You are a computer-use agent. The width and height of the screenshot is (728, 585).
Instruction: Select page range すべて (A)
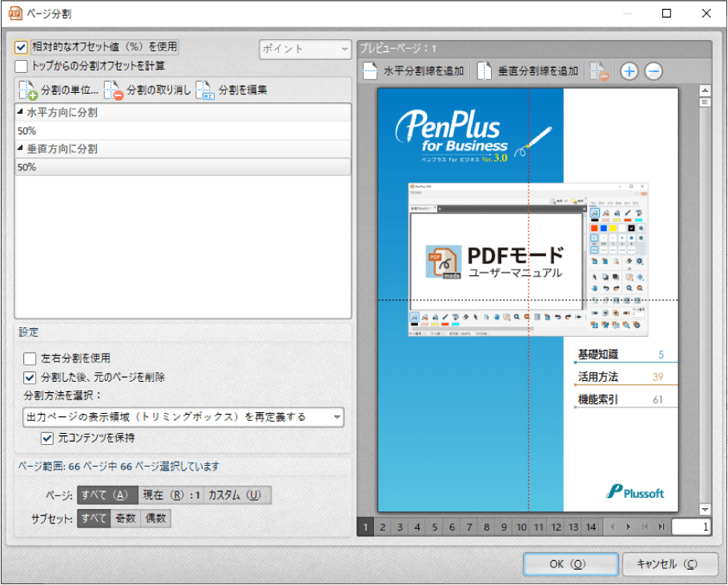point(107,495)
